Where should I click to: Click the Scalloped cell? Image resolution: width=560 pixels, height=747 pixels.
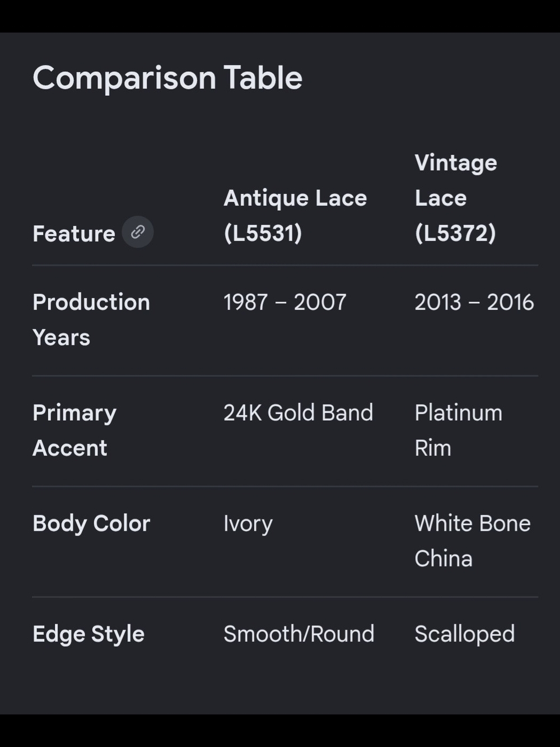465,634
